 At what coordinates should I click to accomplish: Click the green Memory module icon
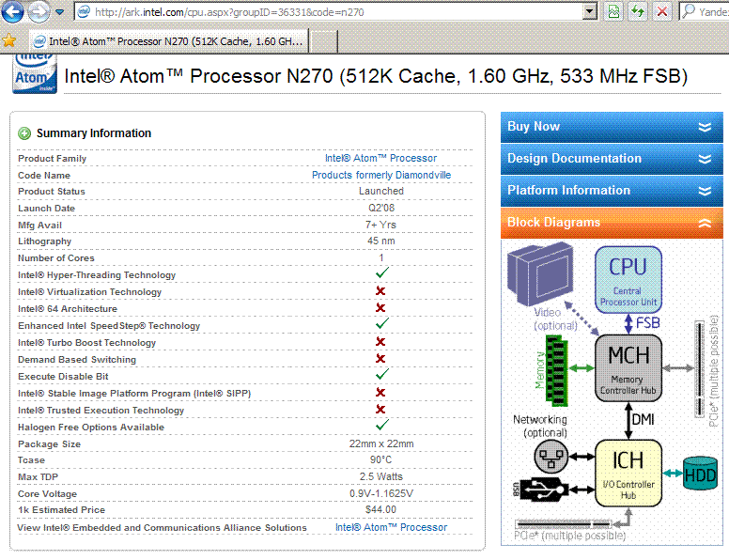(x=556, y=371)
